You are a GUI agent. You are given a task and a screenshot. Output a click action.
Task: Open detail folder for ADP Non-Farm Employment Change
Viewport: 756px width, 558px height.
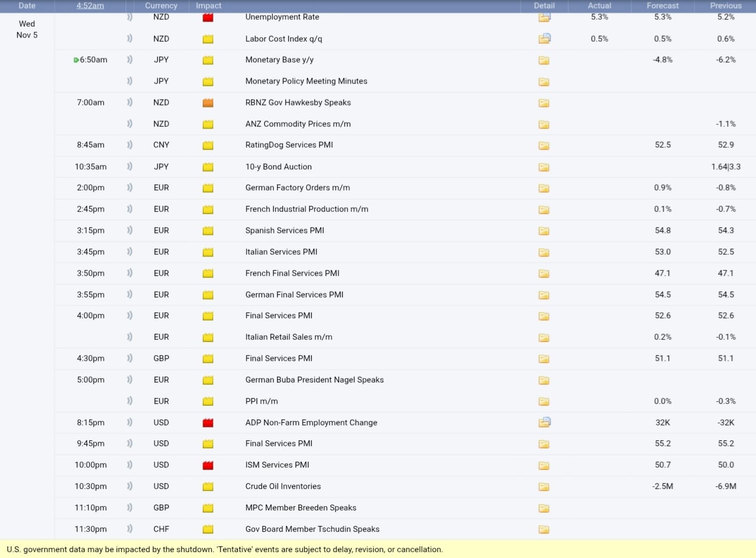(544, 423)
